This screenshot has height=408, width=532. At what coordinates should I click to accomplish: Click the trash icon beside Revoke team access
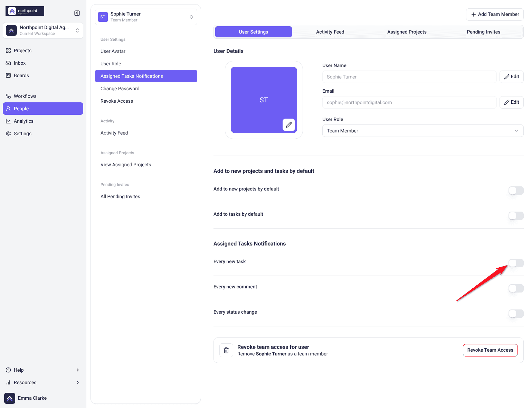(x=226, y=350)
